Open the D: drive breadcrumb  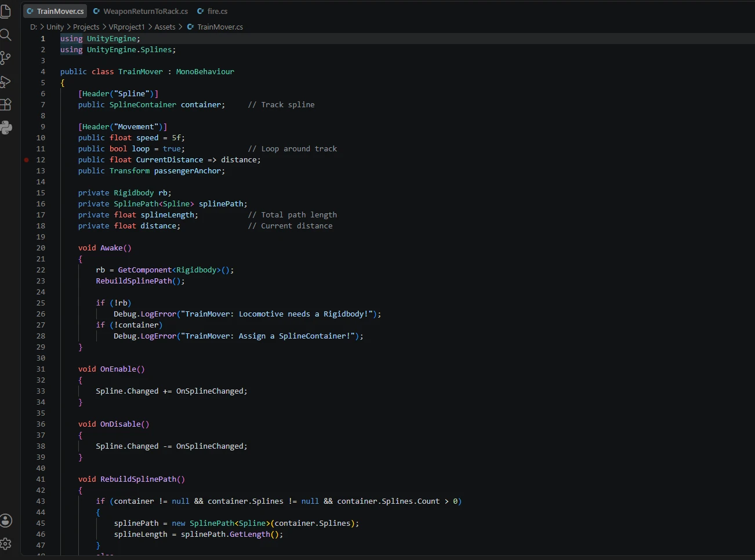(34, 27)
